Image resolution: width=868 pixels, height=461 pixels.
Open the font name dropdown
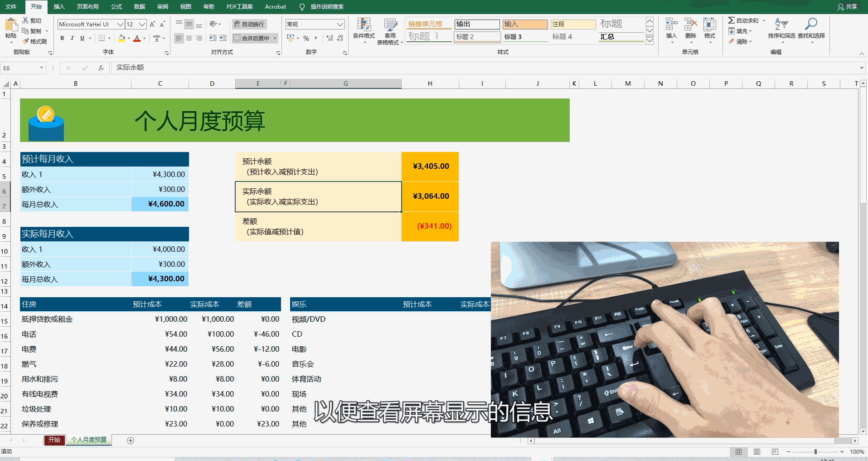click(x=119, y=24)
